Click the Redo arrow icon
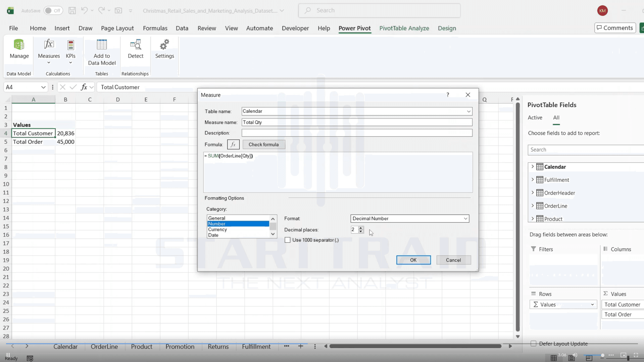This screenshot has height=362, width=644. pyautogui.click(x=101, y=10)
